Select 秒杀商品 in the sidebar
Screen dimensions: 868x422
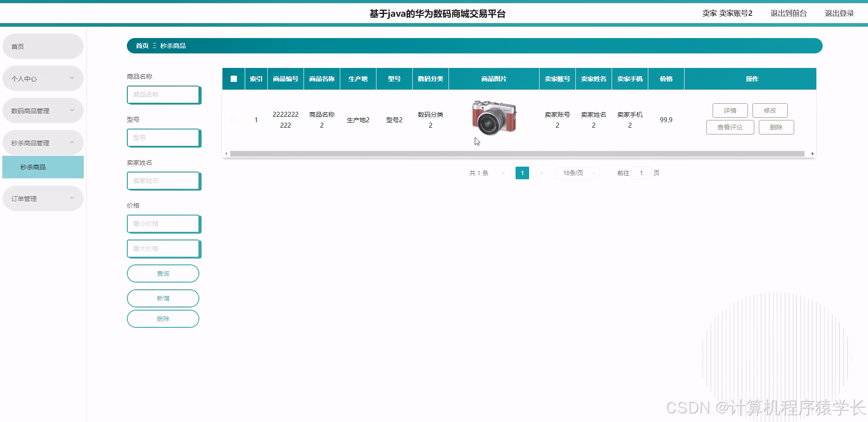(43, 167)
